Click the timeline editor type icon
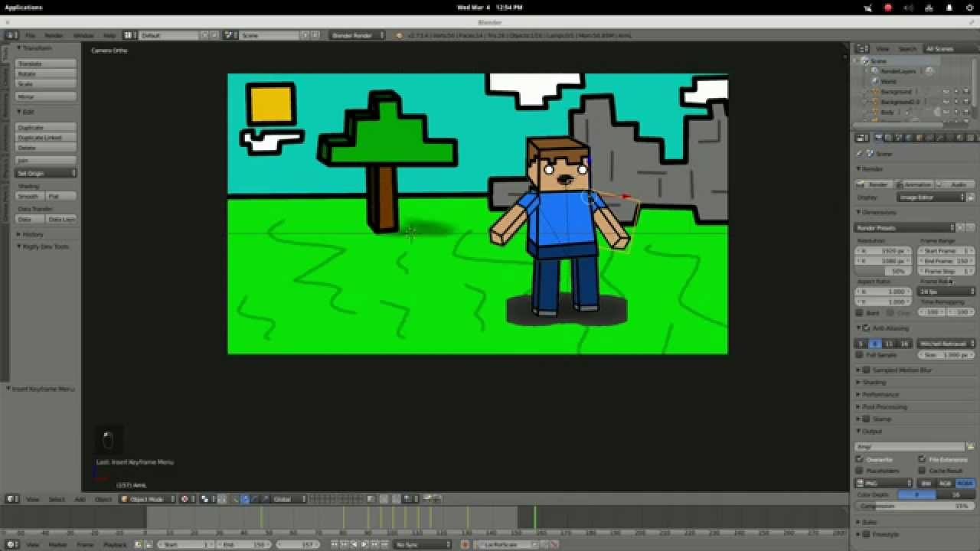Image resolution: width=980 pixels, height=551 pixels. pyautogui.click(x=12, y=544)
